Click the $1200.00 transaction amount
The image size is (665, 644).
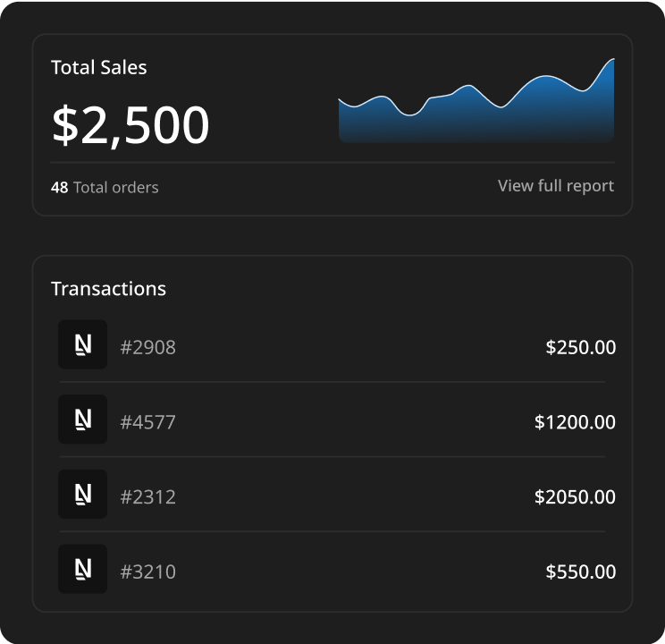(x=575, y=421)
